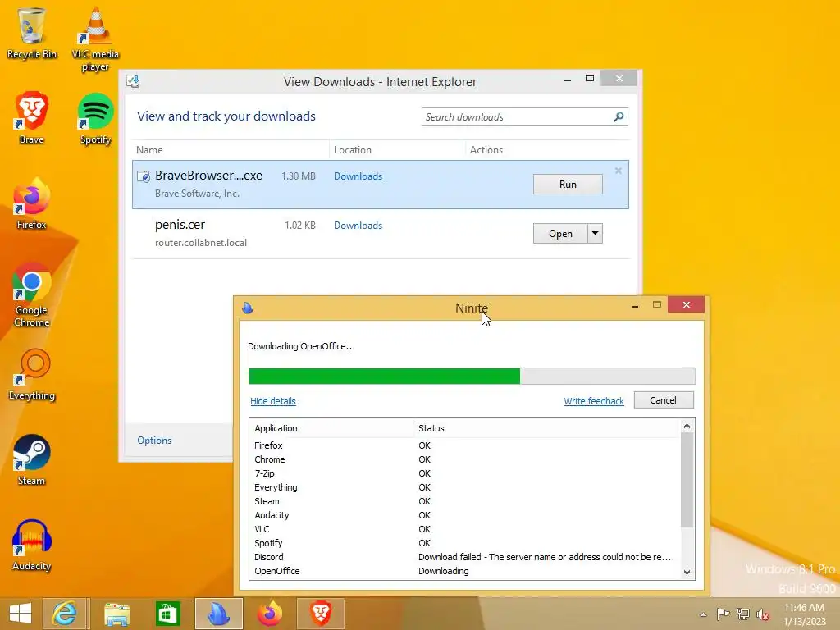Click the Ninite list scroll down arrow
840x630 pixels.
687,572
